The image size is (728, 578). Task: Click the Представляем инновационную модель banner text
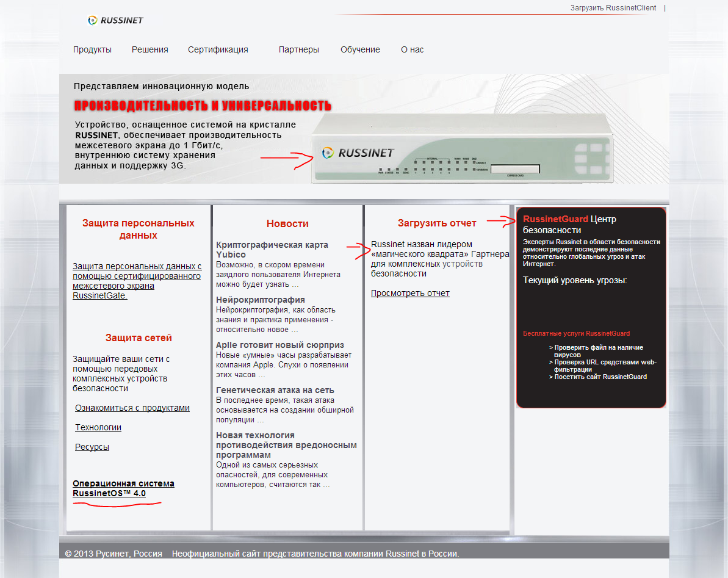point(162,86)
